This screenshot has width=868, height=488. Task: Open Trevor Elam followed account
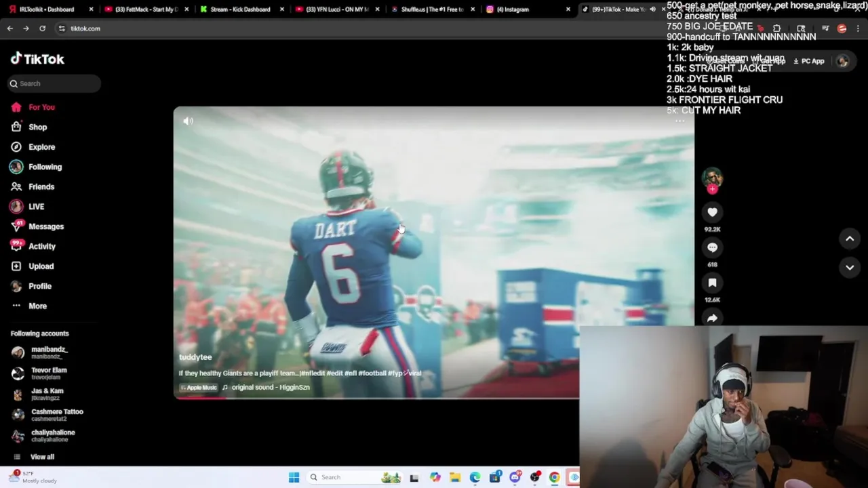pyautogui.click(x=40, y=373)
